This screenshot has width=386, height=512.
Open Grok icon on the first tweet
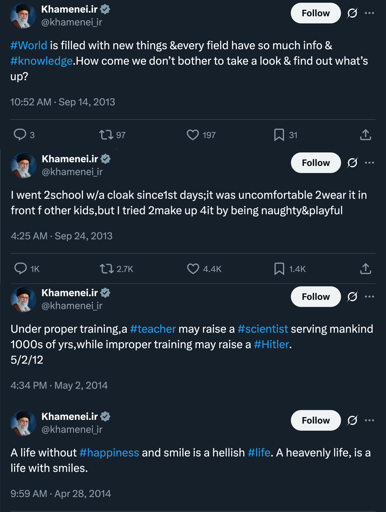pyautogui.click(x=352, y=13)
